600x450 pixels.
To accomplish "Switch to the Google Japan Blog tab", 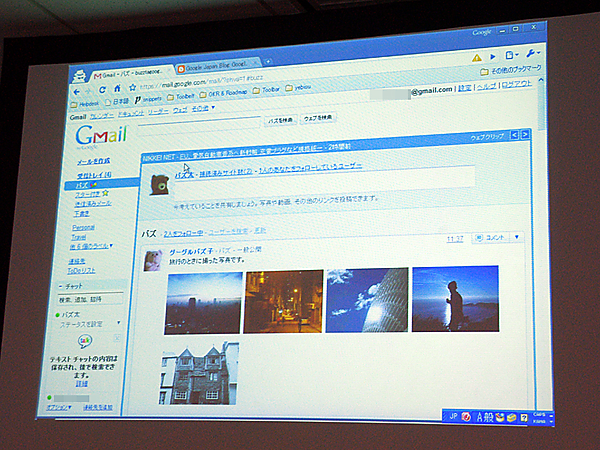I will coord(217,68).
